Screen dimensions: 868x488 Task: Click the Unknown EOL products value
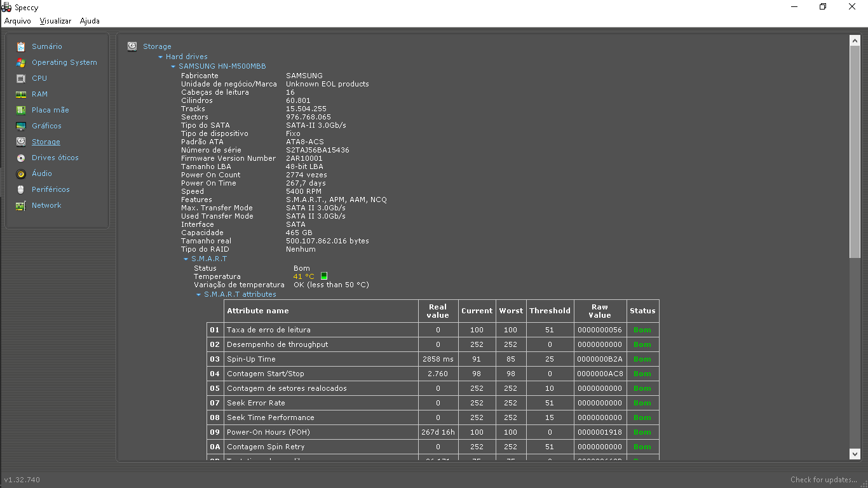point(327,84)
